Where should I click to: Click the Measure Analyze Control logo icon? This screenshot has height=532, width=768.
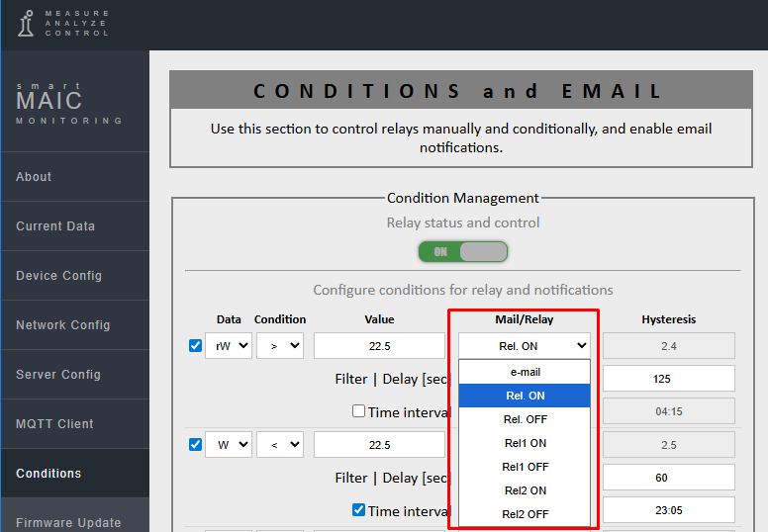[27, 24]
